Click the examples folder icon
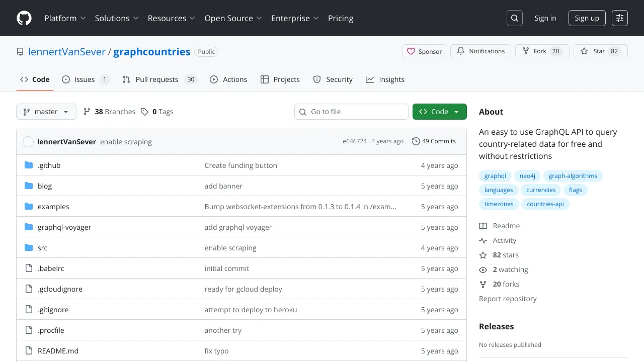The height and width of the screenshot is (362, 644). [x=29, y=207]
